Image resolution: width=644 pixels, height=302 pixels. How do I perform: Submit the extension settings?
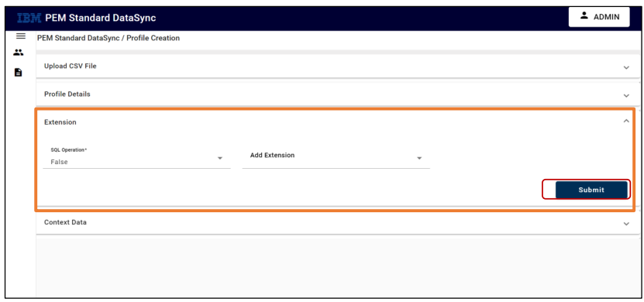[591, 190]
